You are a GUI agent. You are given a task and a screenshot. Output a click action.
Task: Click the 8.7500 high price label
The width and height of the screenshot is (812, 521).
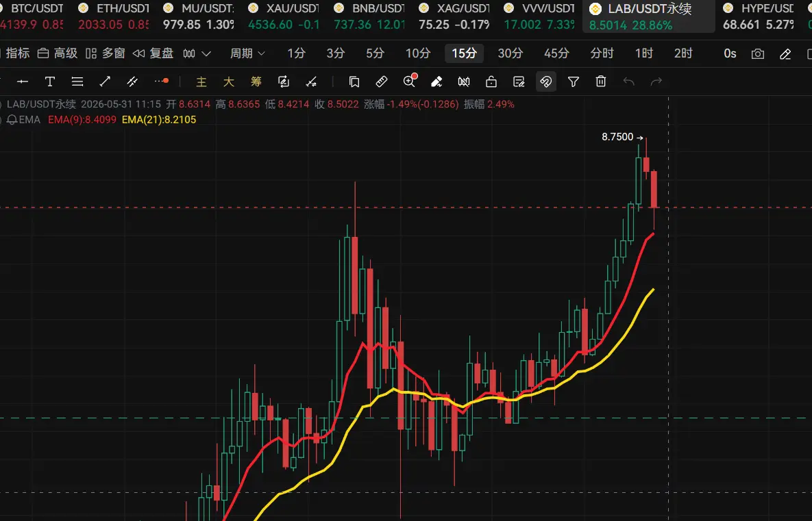(x=617, y=137)
